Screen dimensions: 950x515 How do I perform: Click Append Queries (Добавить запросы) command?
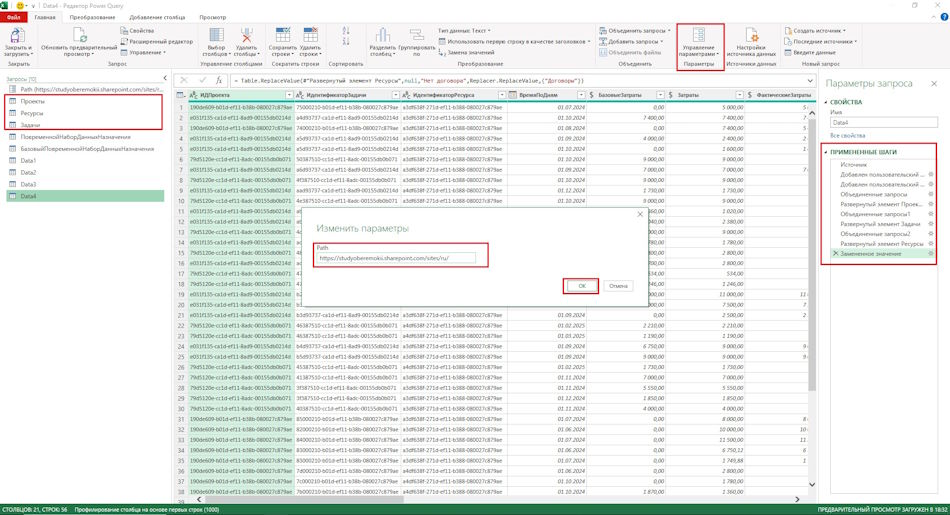(x=631, y=41)
